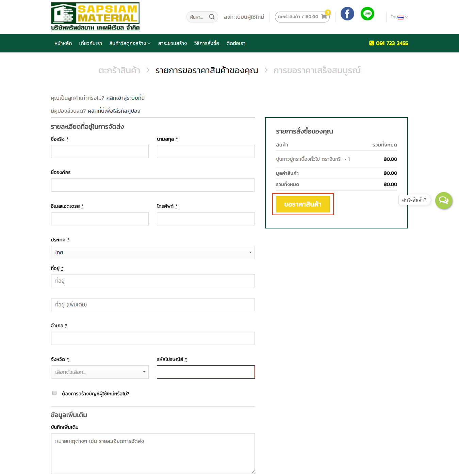This screenshot has height=476, width=459.
Task: Expand the สินค้าวัสดุก่อสร้าง menu
Action: [x=130, y=43]
